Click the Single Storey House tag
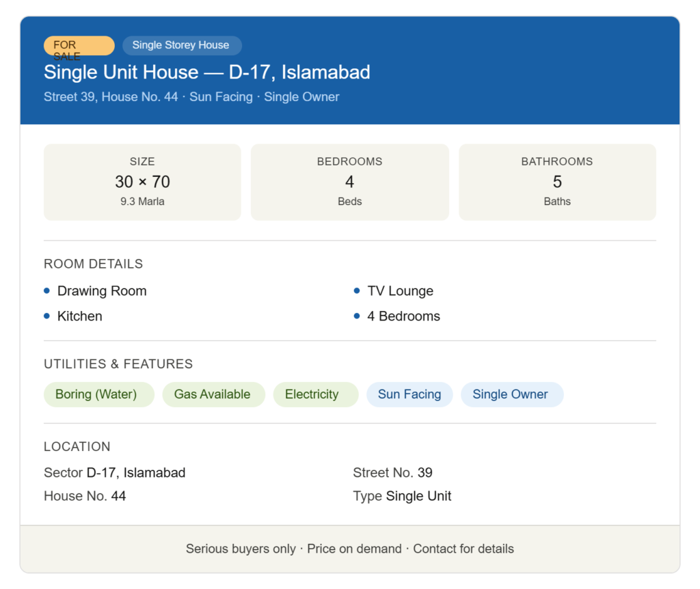Viewport: 700px width, 589px height. coord(182,46)
